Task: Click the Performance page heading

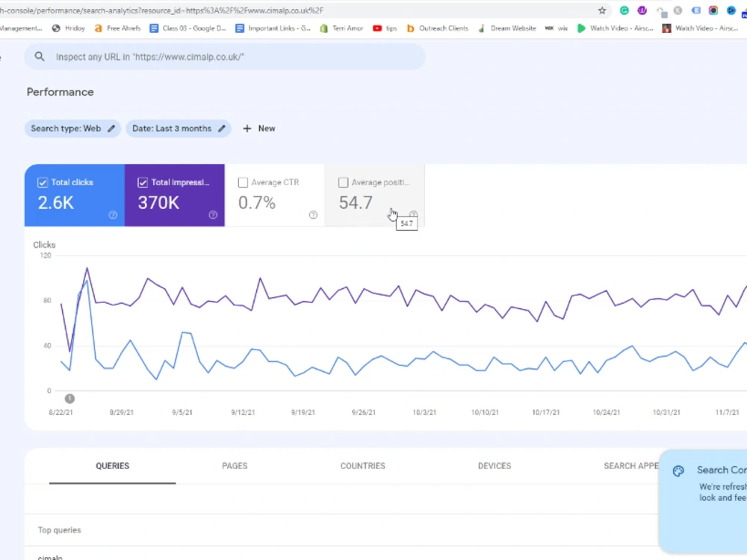Action: tap(60, 92)
